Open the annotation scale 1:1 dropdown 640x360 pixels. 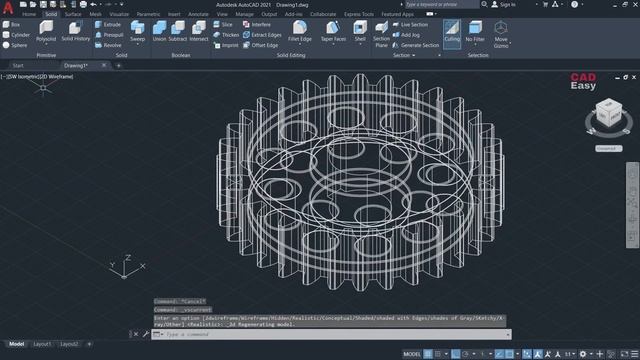[x=570, y=354]
